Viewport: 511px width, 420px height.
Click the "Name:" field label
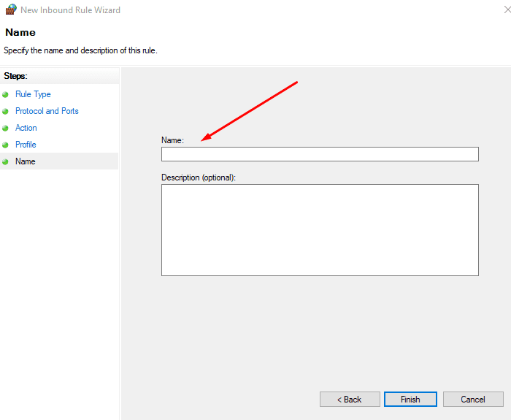172,140
